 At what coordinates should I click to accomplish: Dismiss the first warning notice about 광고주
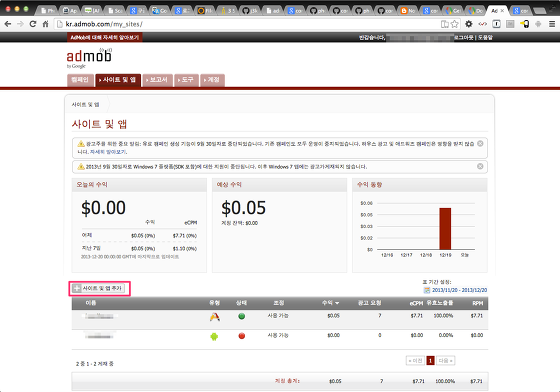(x=480, y=143)
